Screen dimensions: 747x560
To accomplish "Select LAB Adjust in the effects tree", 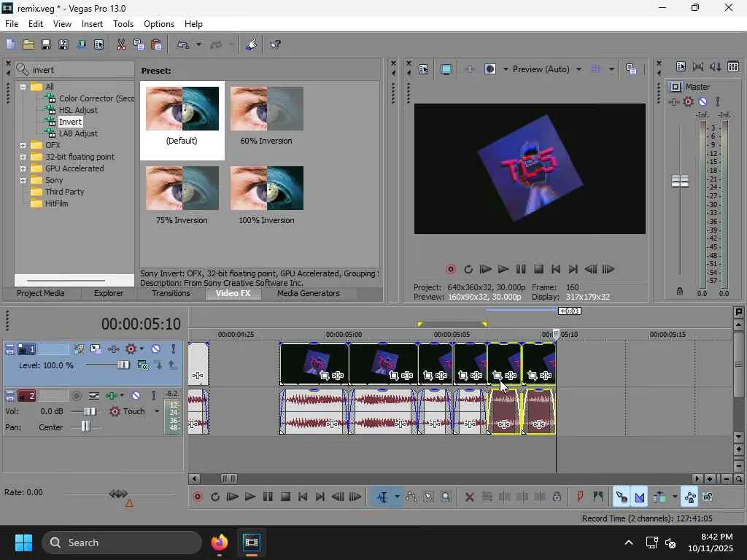I will pos(78,133).
